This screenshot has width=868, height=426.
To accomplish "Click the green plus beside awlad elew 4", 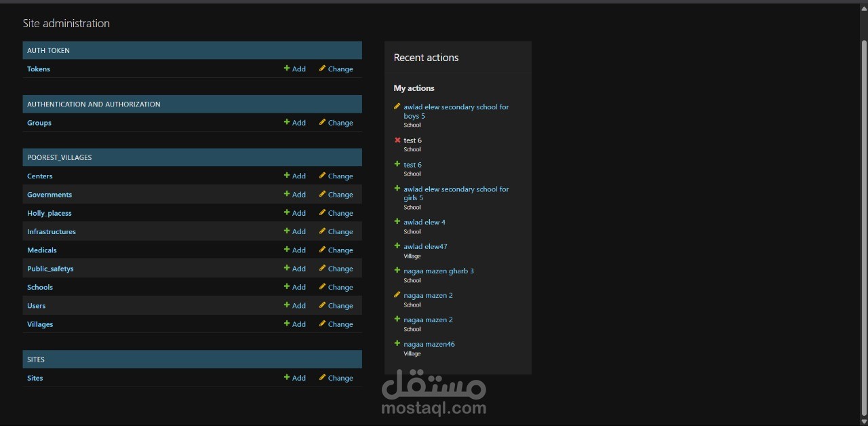I will [397, 221].
